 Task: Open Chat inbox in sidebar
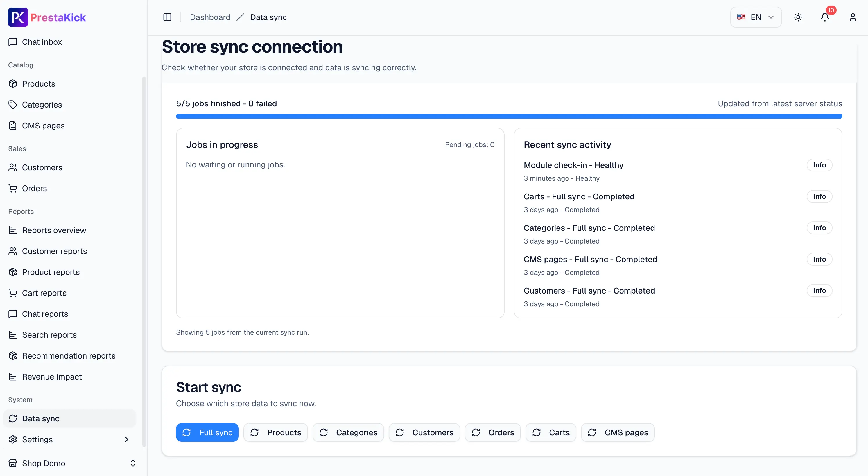tap(69, 42)
